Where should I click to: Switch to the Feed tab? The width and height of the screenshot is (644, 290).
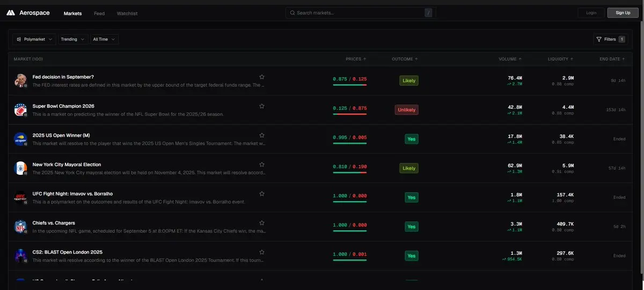coord(99,13)
